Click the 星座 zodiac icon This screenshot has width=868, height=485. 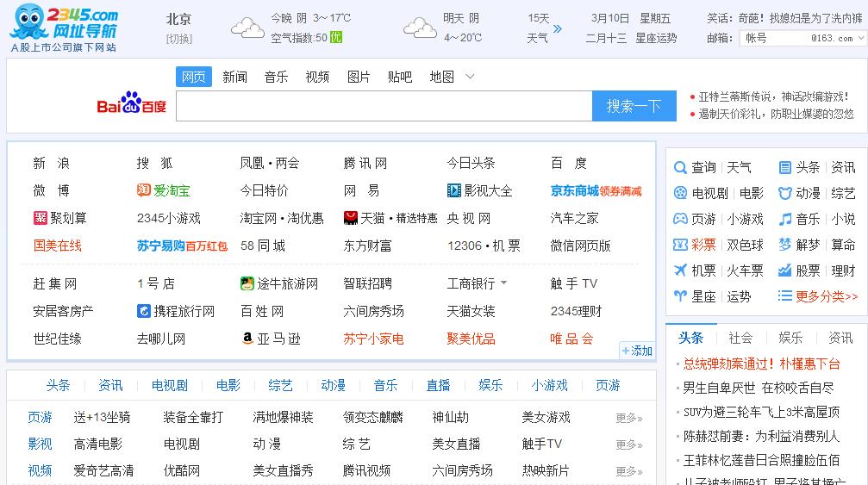pos(680,296)
